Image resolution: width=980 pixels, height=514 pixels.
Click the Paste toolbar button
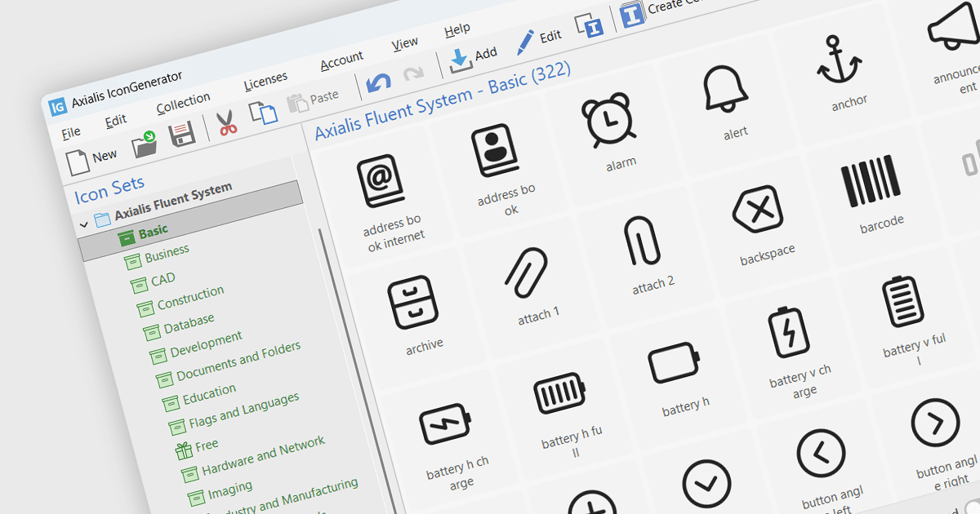[313, 100]
